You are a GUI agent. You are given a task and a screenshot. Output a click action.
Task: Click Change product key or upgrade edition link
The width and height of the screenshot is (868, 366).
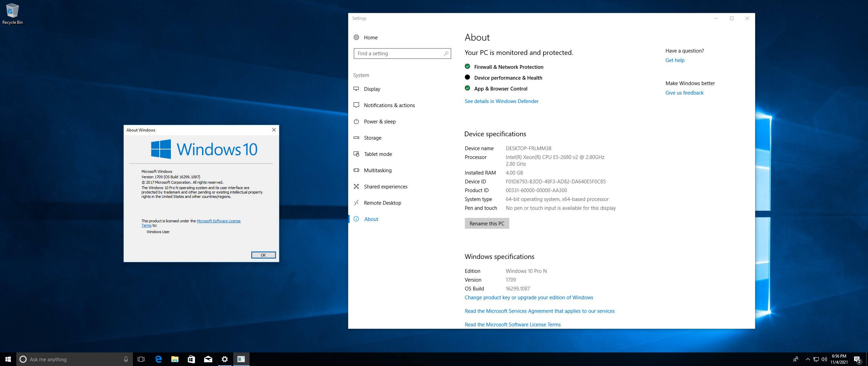point(529,297)
